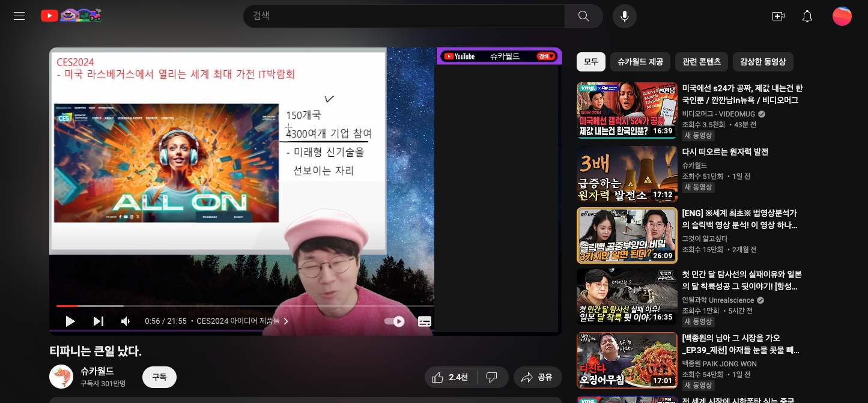Like the video showing 2.4천
The image size is (868, 403).
point(450,377)
